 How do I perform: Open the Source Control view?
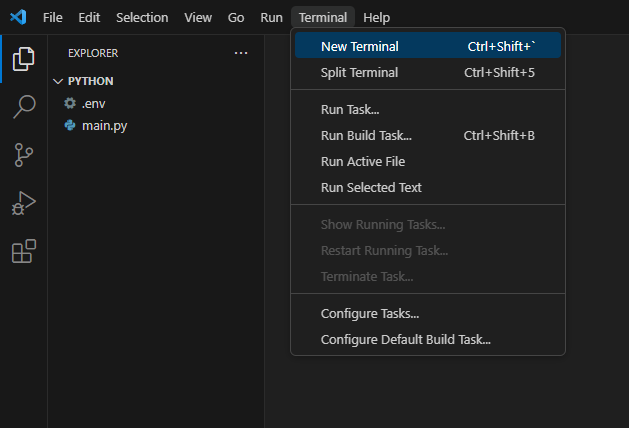(x=23, y=155)
